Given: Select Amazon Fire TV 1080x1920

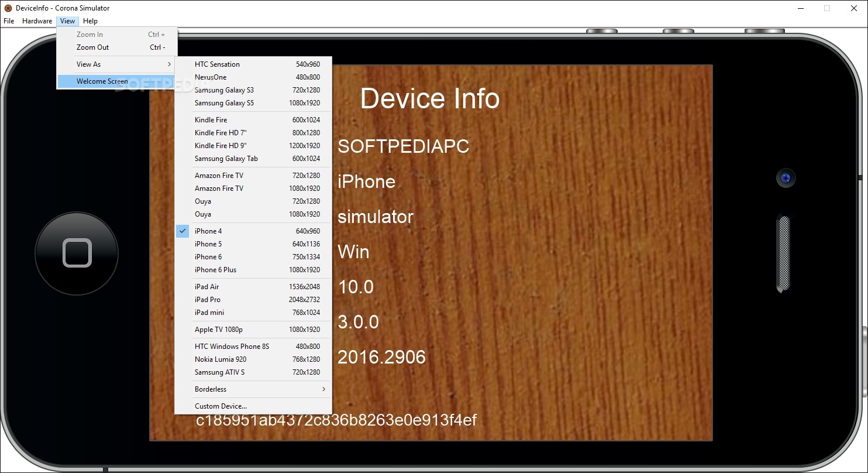Looking at the screenshot, I should point(253,188).
